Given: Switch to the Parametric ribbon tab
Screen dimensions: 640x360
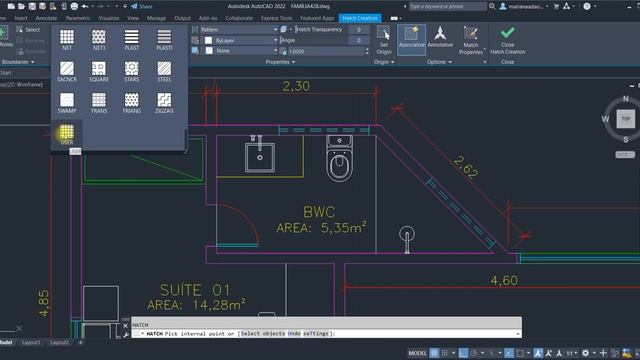Looking at the screenshot, I should [78, 18].
